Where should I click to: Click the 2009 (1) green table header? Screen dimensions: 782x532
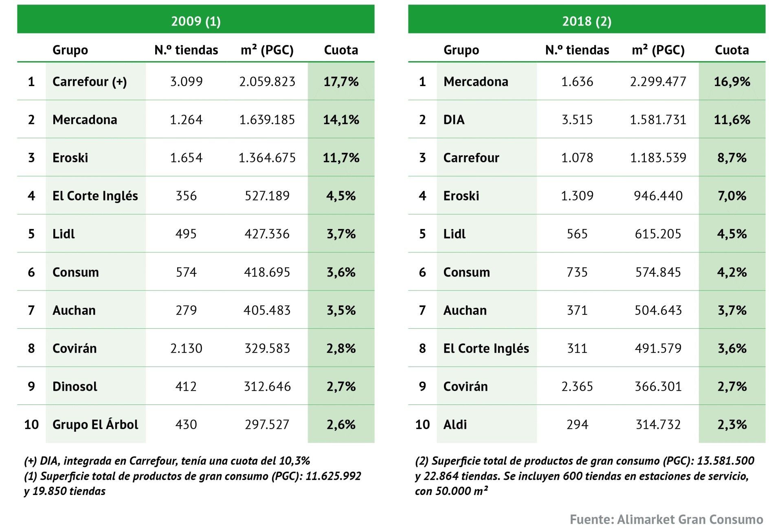(x=195, y=20)
